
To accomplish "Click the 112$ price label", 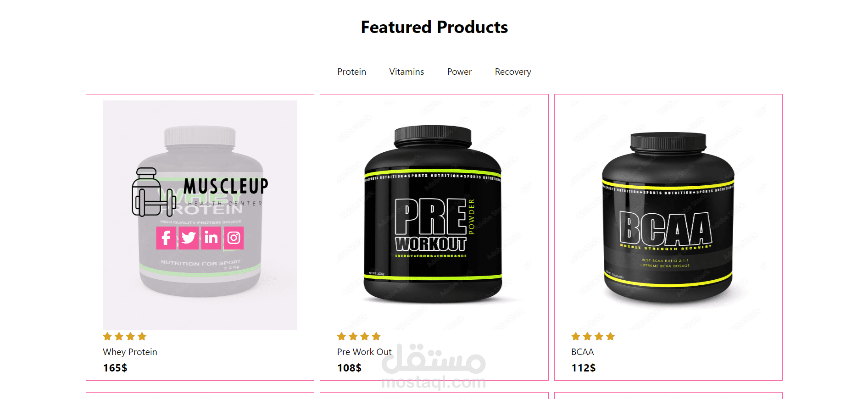I will click(584, 368).
